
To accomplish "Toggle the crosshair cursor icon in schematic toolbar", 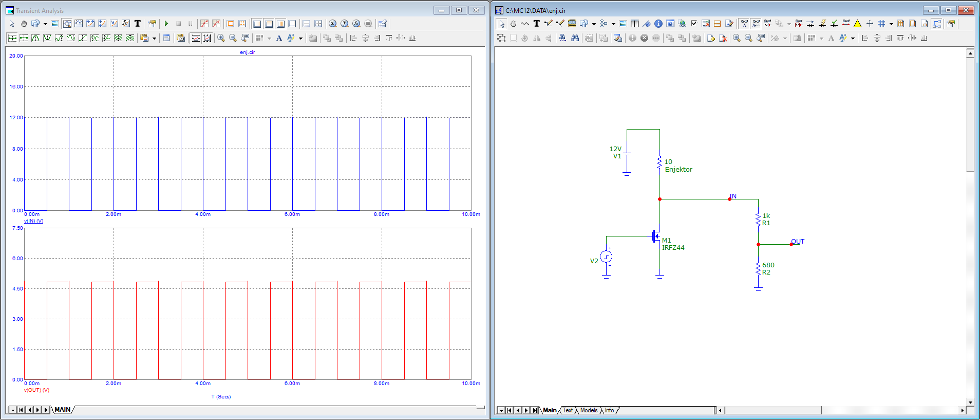I will click(870, 24).
